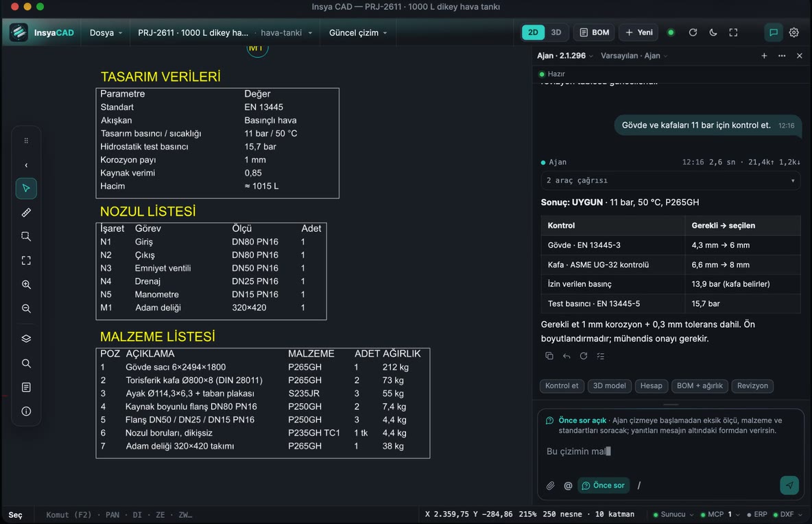Switch to 3D view mode
812x524 pixels.
point(556,33)
